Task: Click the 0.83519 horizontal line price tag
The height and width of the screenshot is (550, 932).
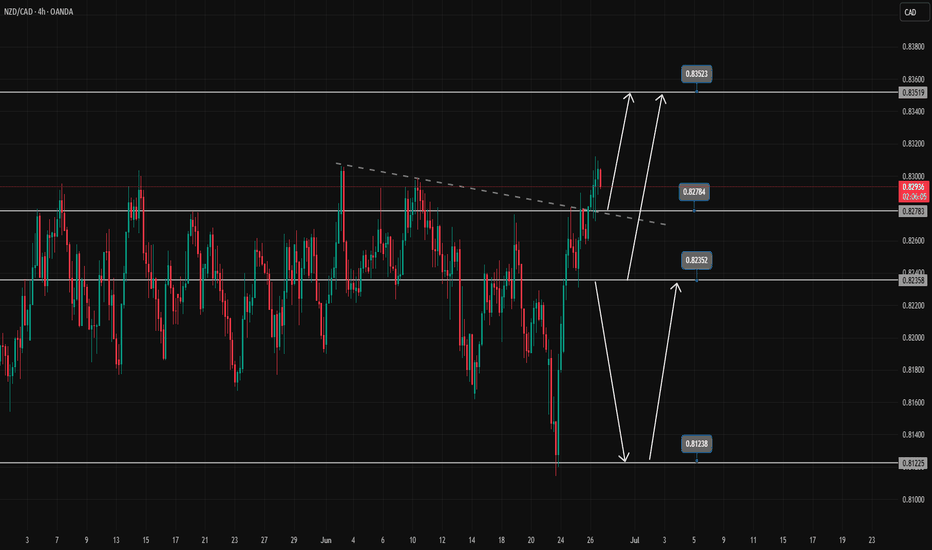Action: click(913, 93)
